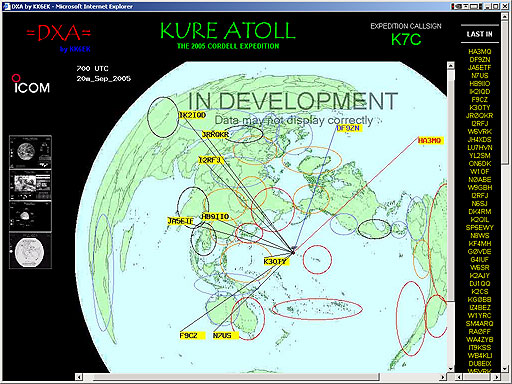This screenshot has height=384, width=512.
Task: Click the F9CZ callsign label on map
Action: (189, 335)
